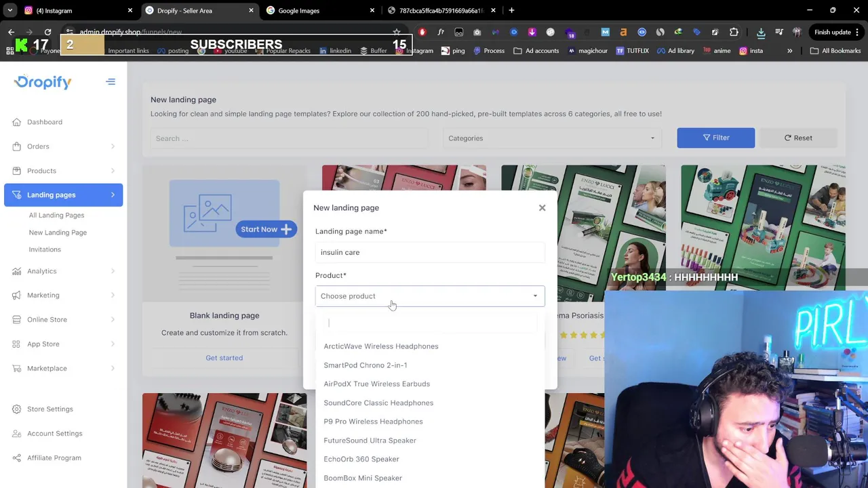The image size is (868, 488).
Task: Collapse the Landing pages submenu chevron
Action: (113, 195)
